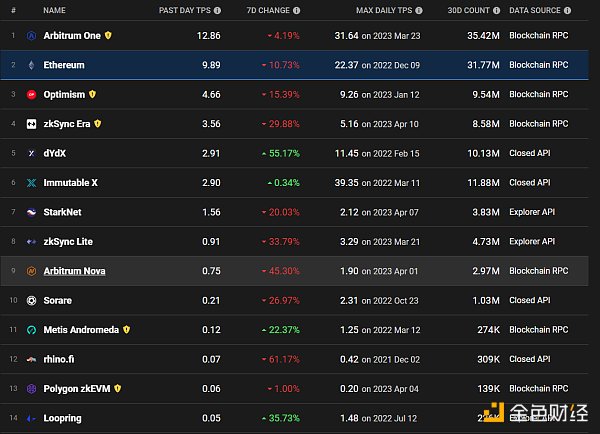Viewport: 600px width, 434px height.
Task: Open the Arbitrum Nova project link
Action: (74, 271)
